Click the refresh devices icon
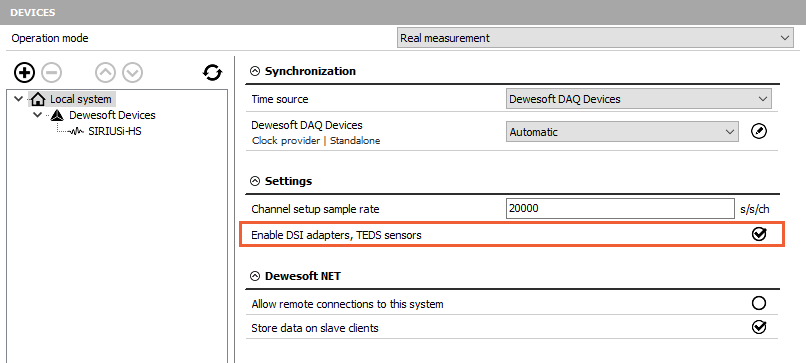Viewport: 806px width, 363px height. (x=212, y=72)
